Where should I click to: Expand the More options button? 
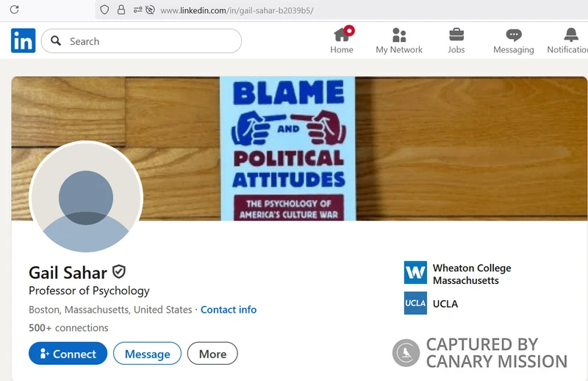[212, 354]
